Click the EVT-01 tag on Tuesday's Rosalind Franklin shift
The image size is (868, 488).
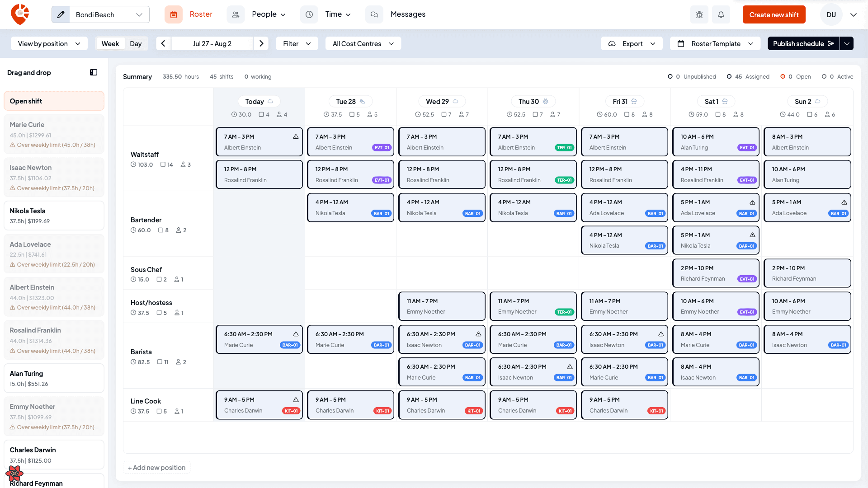(382, 180)
